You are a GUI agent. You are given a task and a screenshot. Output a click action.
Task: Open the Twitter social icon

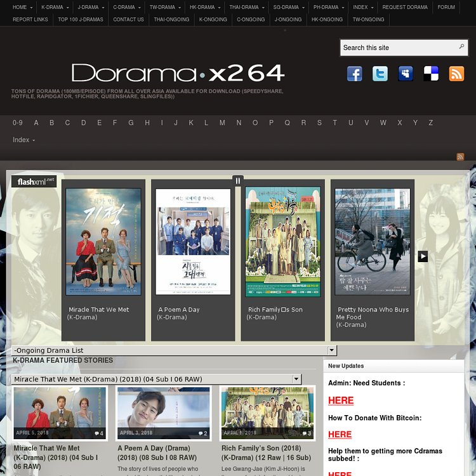[380, 74]
